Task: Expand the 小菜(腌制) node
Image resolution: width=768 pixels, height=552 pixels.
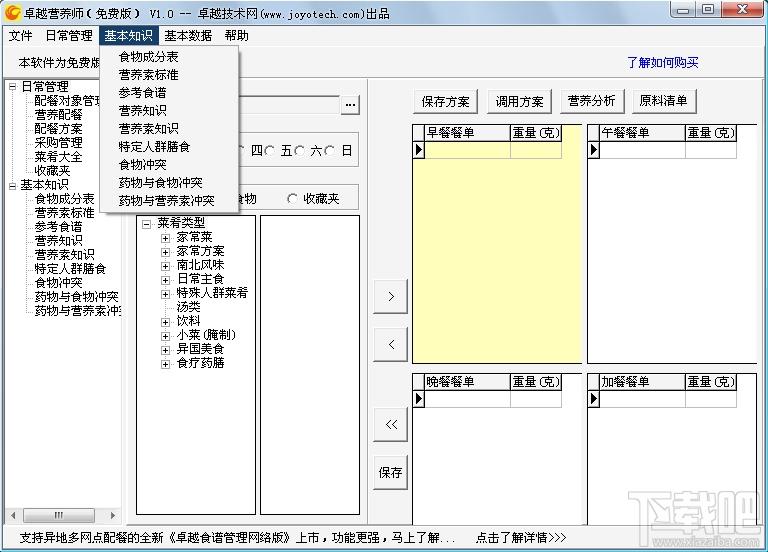Action: [x=166, y=336]
